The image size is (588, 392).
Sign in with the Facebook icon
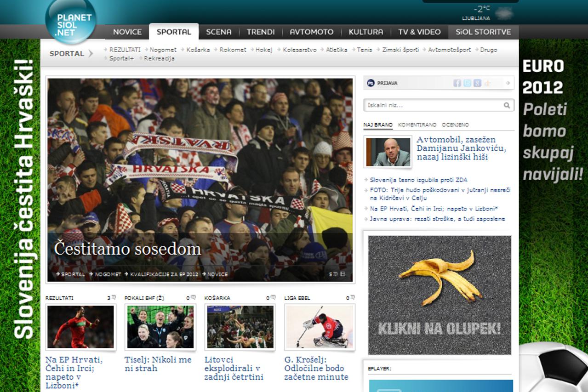[457, 83]
